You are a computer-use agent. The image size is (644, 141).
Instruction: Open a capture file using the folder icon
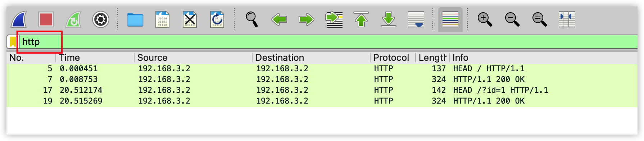point(135,20)
